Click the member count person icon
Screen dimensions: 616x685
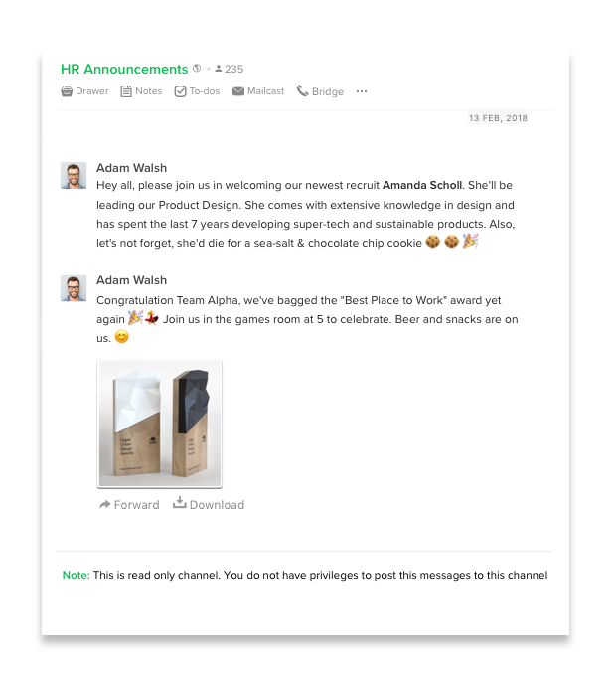tap(219, 69)
